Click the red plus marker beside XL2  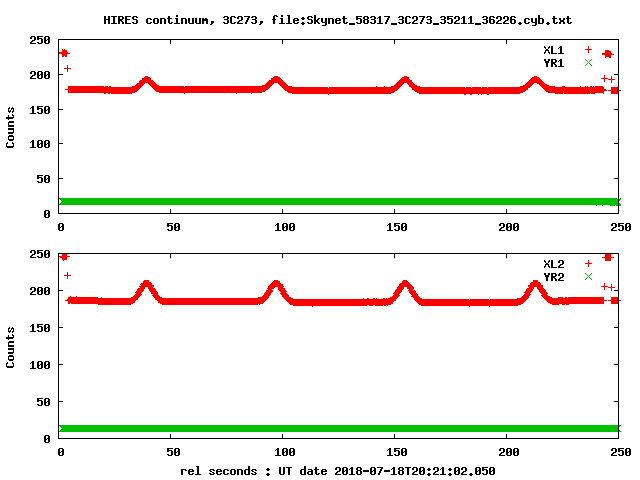click(588, 264)
